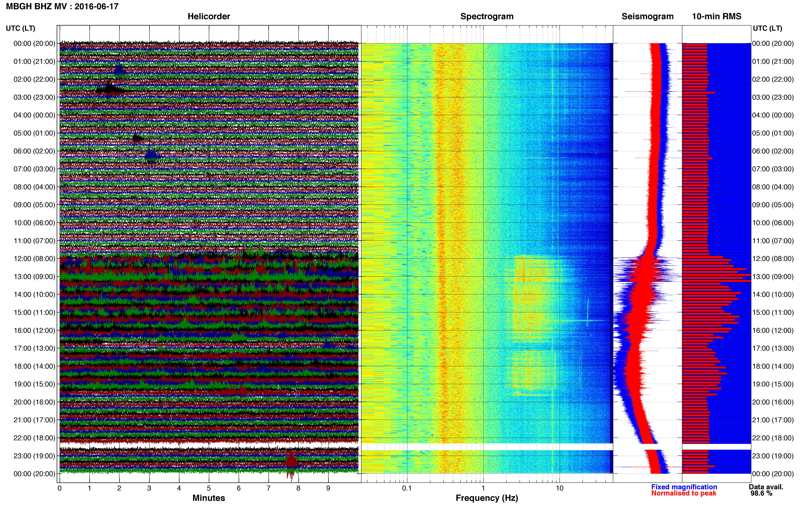
Task: Click the UTC (LT) label above left axis
Action: [x=21, y=28]
